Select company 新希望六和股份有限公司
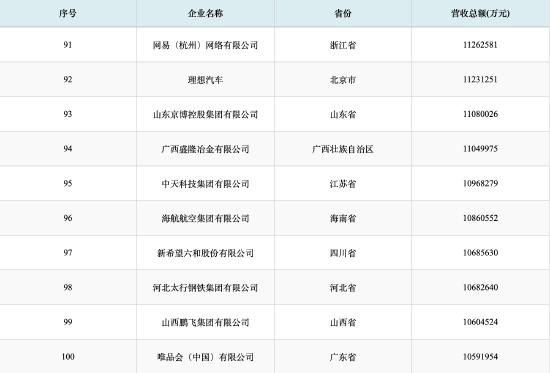The image size is (550, 373). (205, 253)
